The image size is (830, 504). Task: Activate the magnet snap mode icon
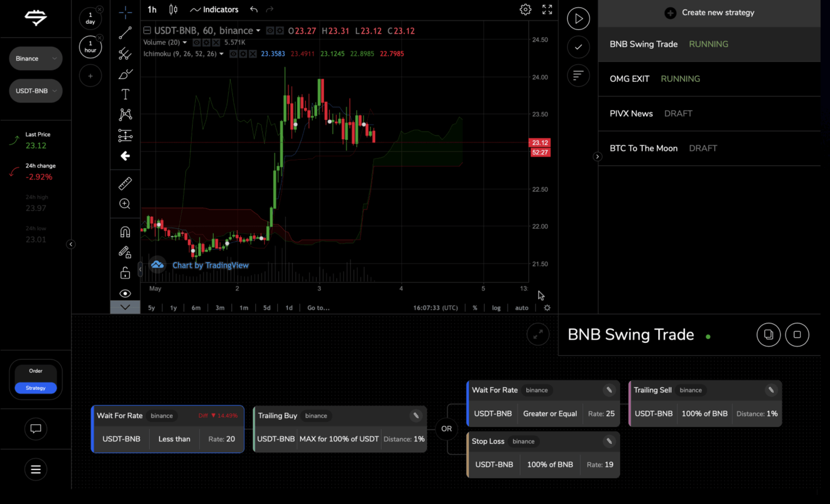(125, 232)
